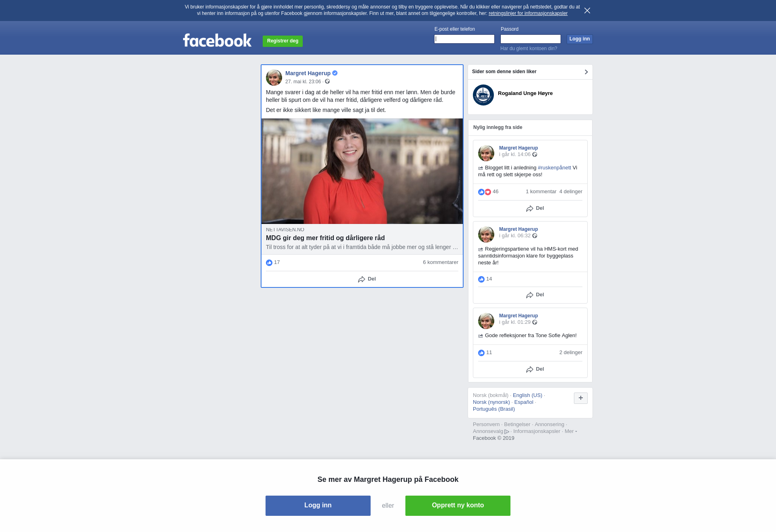
Task: Close the cookie notice banner
Action: [587, 11]
